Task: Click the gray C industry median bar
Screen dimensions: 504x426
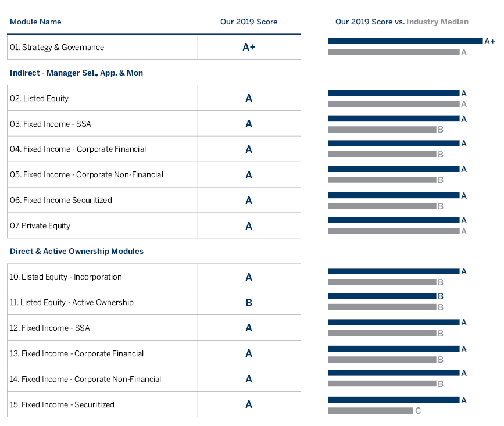Action: 370,411
